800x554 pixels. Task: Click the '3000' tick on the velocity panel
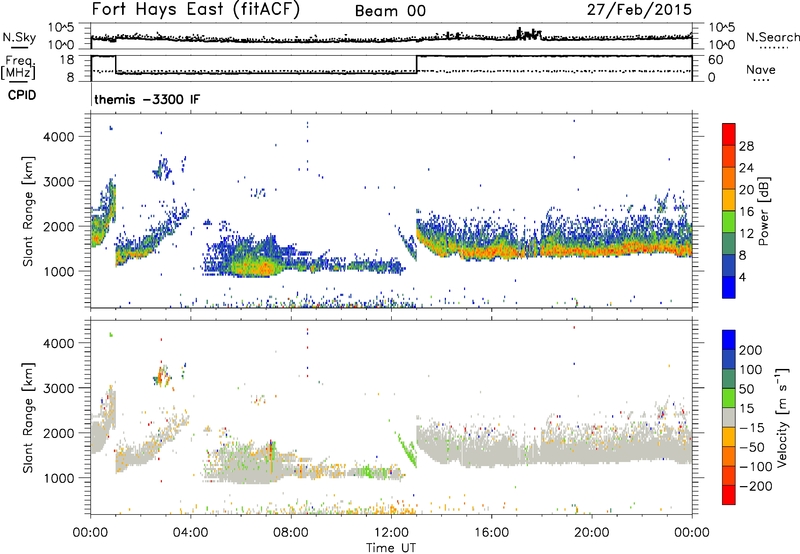click(58, 388)
